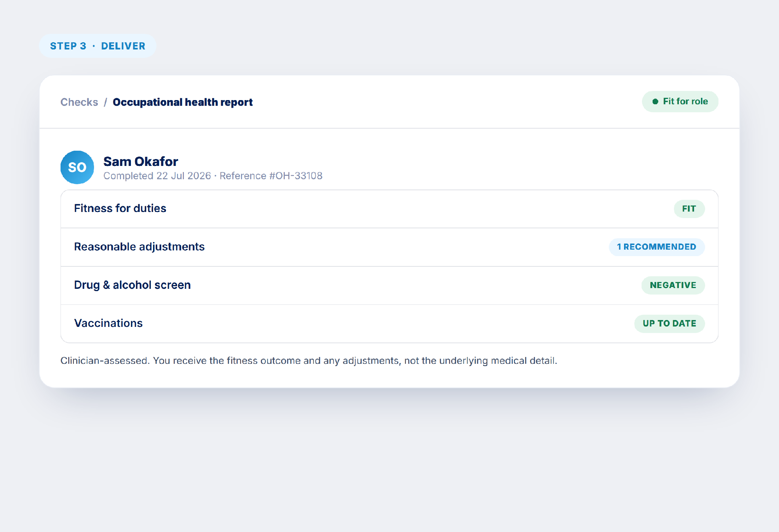Click the slash separator in the breadcrumb
This screenshot has height=532, width=779.
105,102
